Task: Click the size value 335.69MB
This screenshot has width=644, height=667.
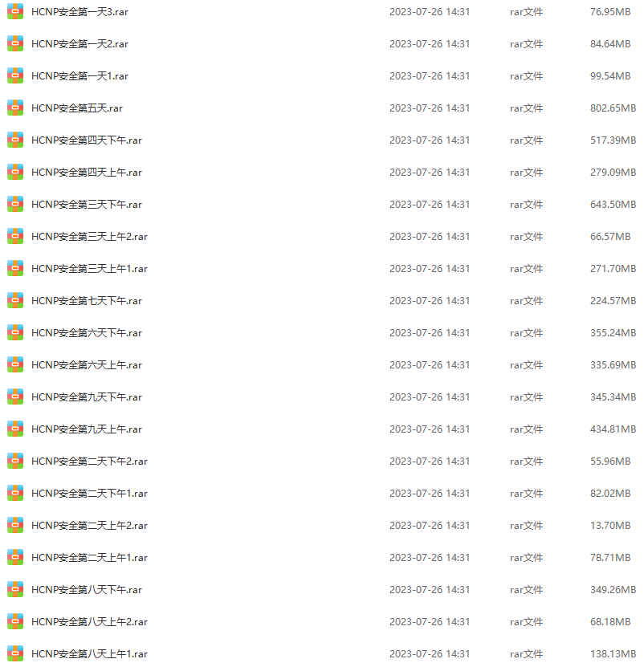Action: click(x=613, y=365)
